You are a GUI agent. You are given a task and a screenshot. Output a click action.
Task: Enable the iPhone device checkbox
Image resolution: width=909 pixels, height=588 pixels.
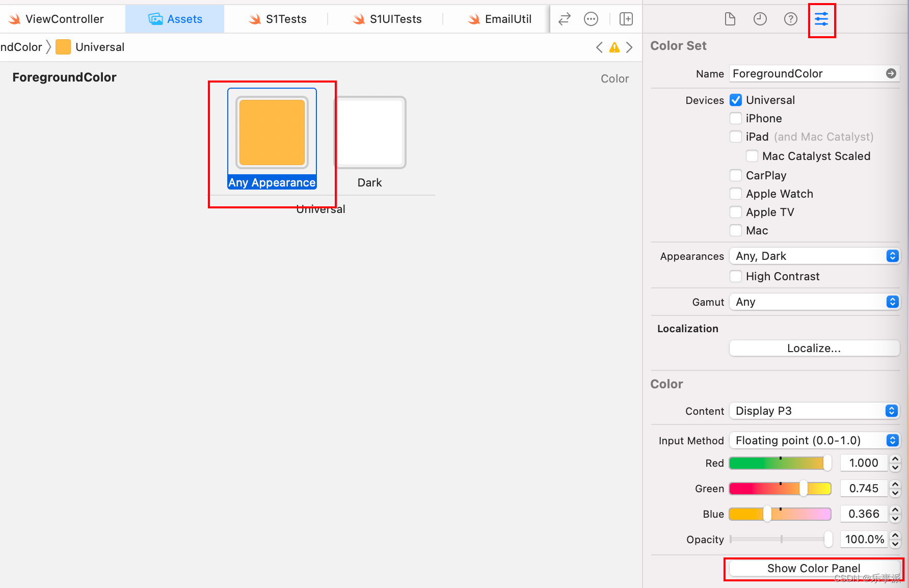pos(736,118)
